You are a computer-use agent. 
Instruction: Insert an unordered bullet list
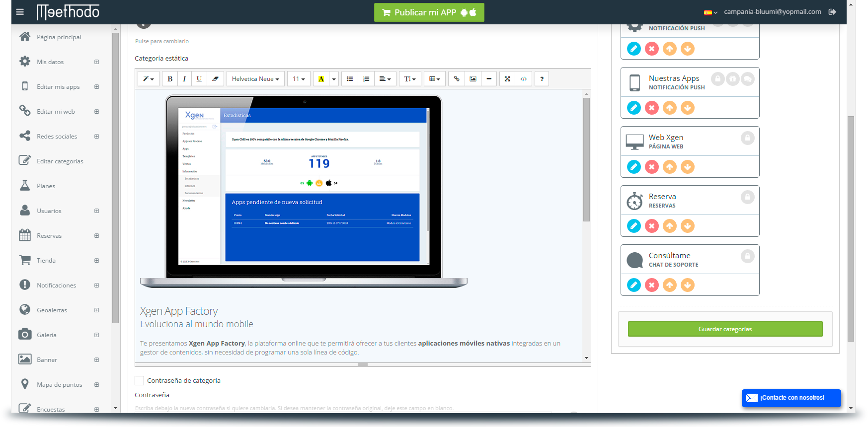(x=350, y=79)
